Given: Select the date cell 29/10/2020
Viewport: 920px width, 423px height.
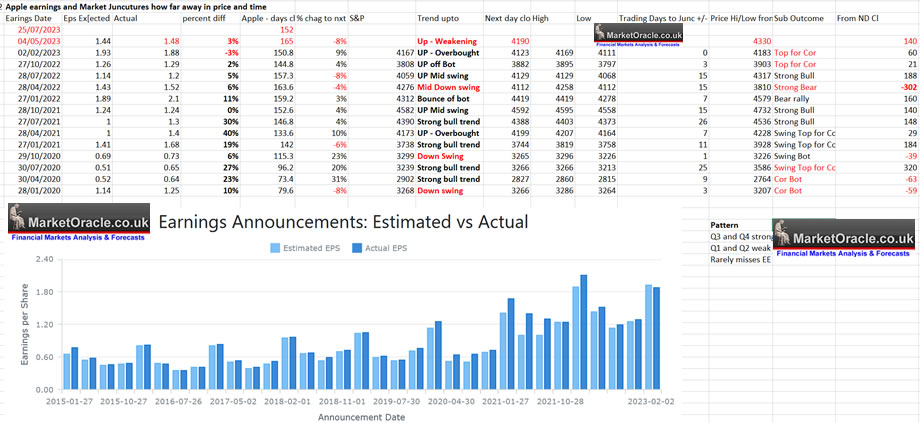Looking at the screenshot, I should pyautogui.click(x=32, y=156).
